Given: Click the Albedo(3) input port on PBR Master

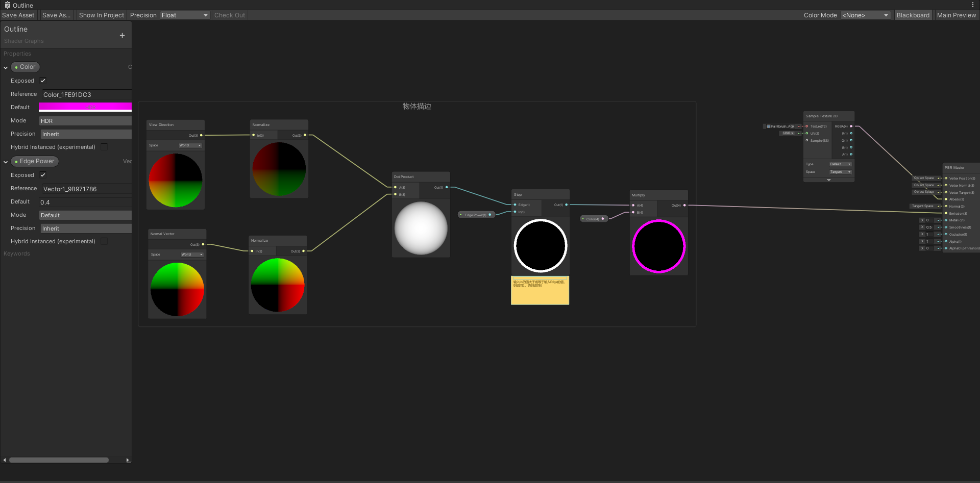Looking at the screenshot, I should click(945, 199).
